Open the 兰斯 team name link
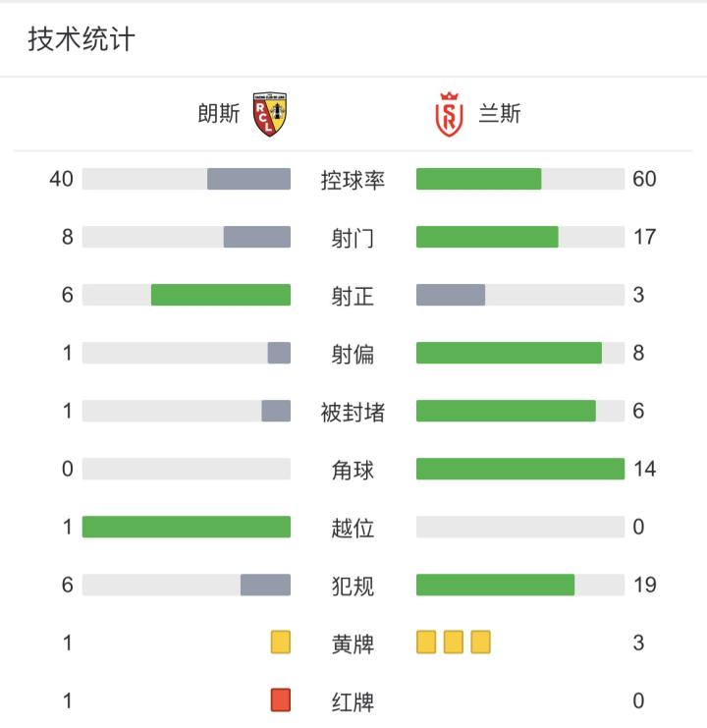707x728 pixels. (500, 115)
